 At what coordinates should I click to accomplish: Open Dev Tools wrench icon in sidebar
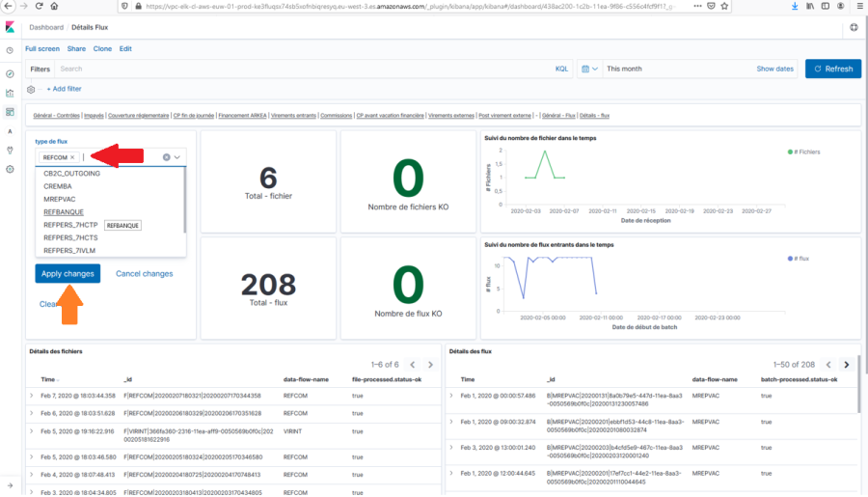click(10, 150)
